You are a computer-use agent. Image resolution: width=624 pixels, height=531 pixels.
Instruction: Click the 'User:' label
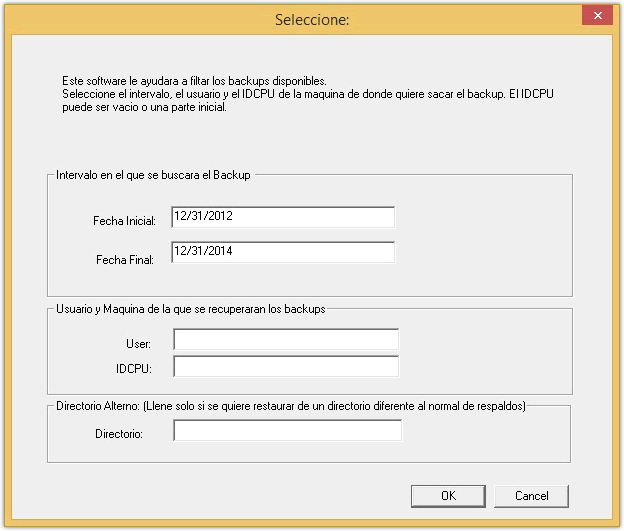[138, 344]
